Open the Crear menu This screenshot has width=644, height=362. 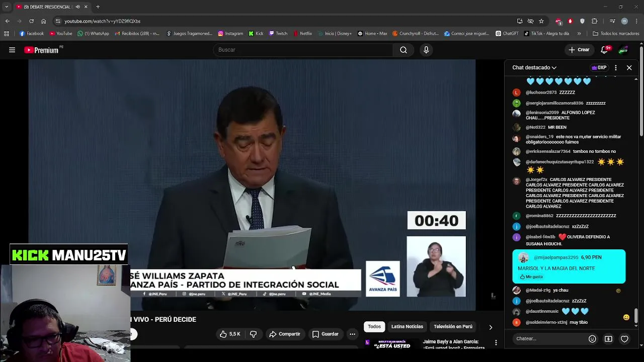pyautogui.click(x=579, y=50)
